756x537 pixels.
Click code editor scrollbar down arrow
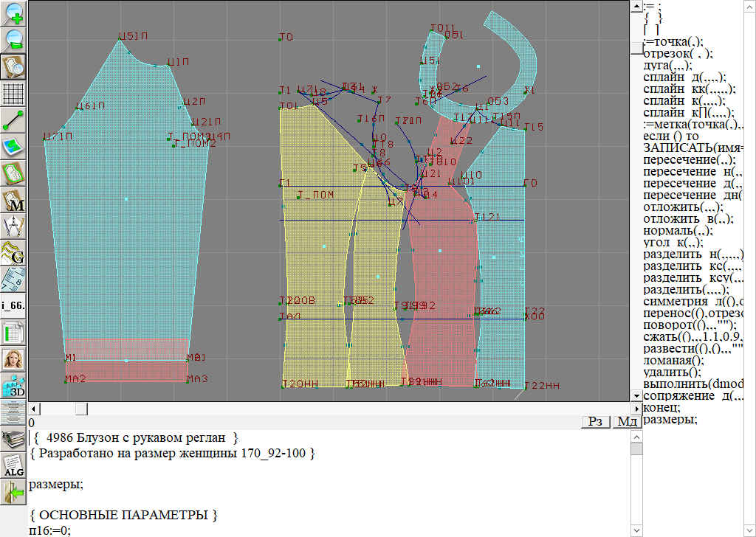pos(636,531)
